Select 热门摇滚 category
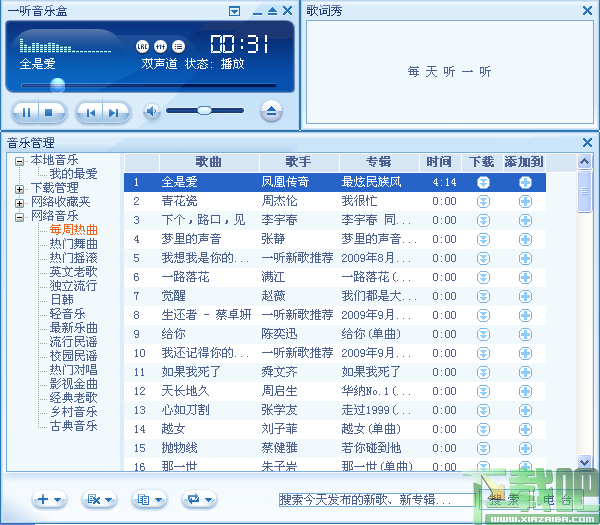Image resolution: width=600 pixels, height=525 pixels. (73, 258)
